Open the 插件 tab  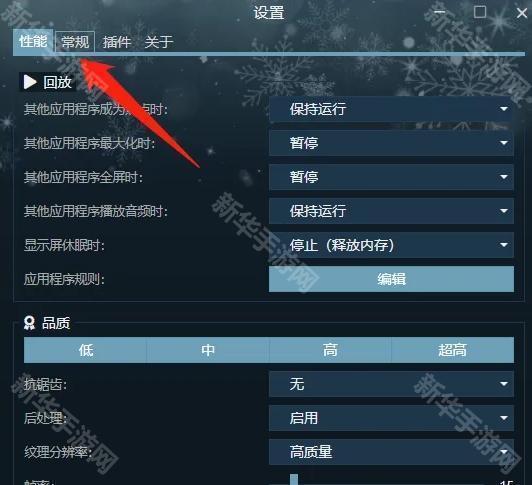point(117,42)
